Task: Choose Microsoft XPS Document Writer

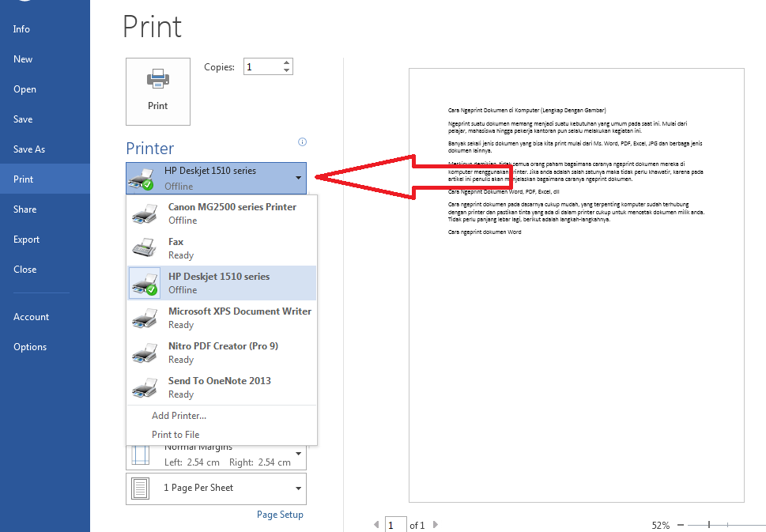Action: click(x=222, y=318)
